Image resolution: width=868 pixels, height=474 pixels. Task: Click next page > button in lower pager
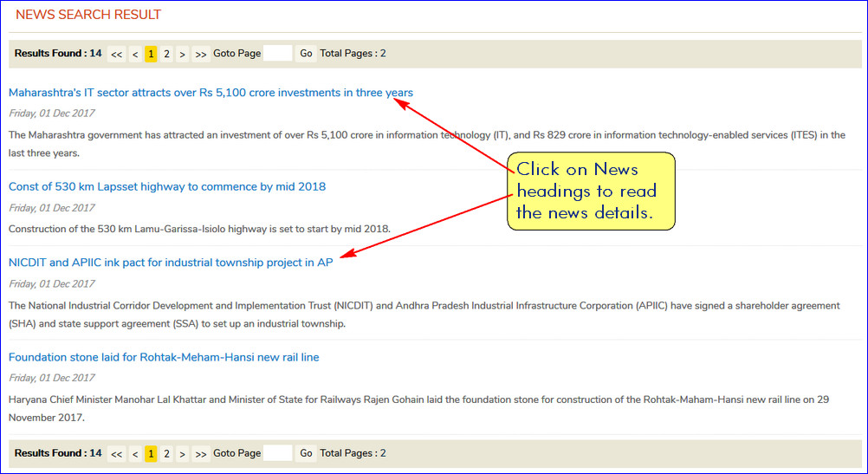pyautogui.click(x=182, y=453)
